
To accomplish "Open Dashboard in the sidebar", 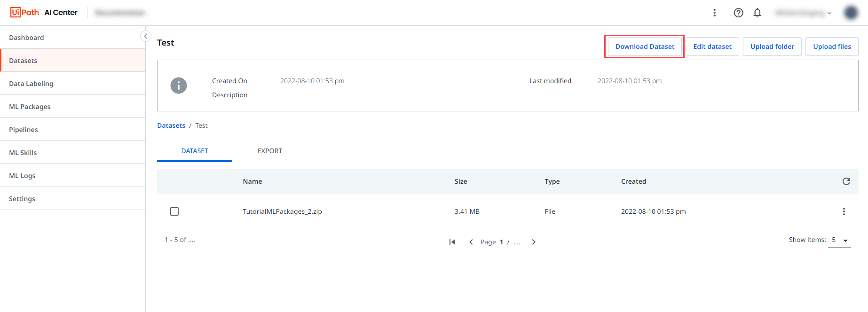I will tap(73, 38).
